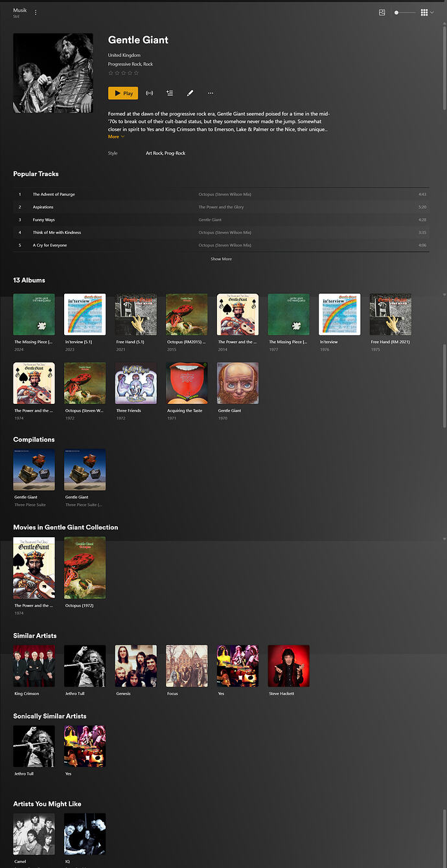The height and width of the screenshot is (868, 447).
Task: Open Steve Hackett similar artist
Action: point(288,666)
